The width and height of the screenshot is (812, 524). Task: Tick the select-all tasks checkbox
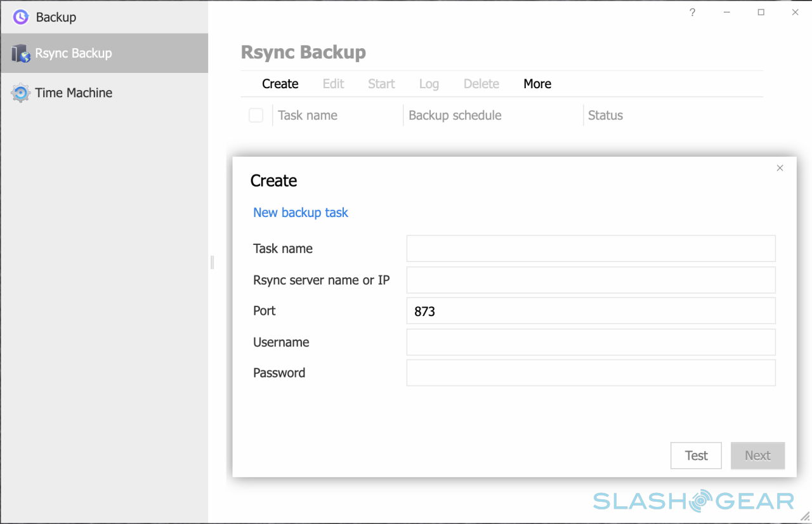pos(256,115)
